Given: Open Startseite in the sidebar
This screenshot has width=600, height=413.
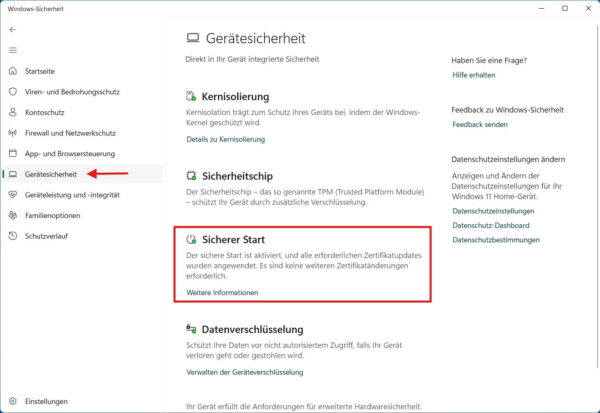Looking at the screenshot, I should [40, 71].
